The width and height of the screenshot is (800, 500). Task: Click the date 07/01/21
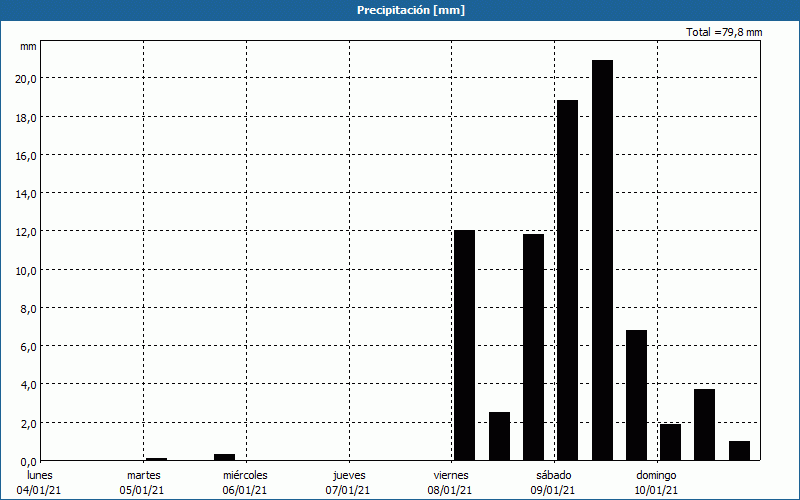(x=347, y=490)
